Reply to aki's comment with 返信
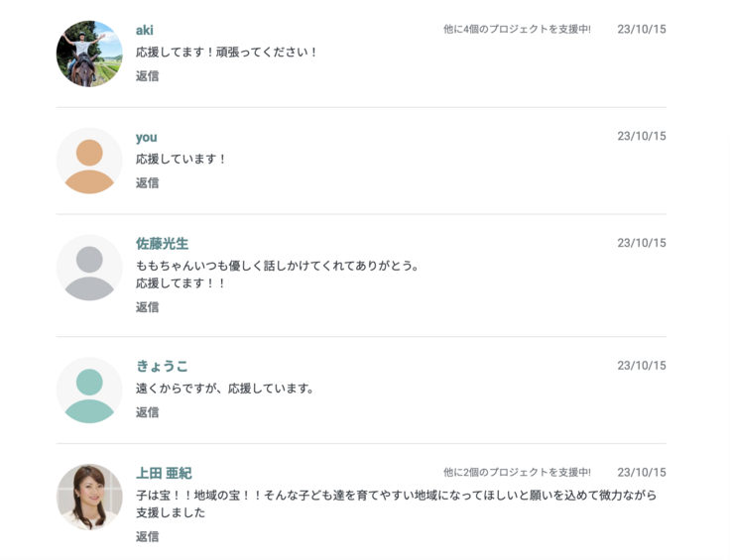The image size is (730, 560). 147,75
